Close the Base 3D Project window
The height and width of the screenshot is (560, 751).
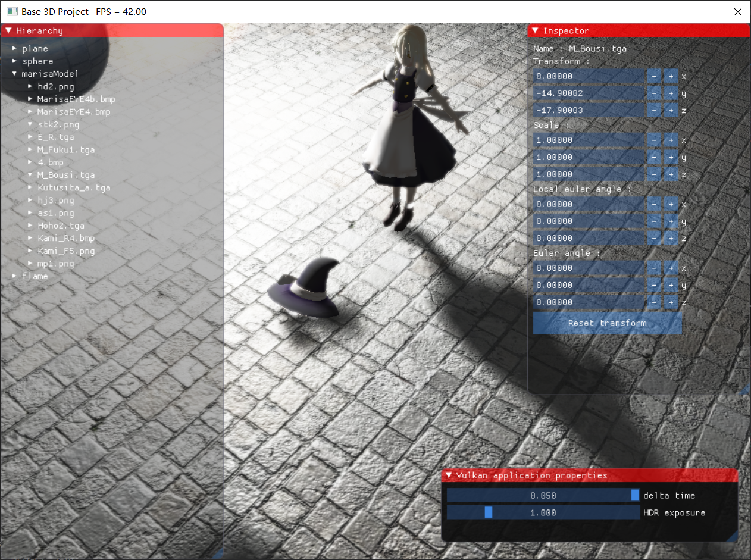pyautogui.click(x=737, y=11)
